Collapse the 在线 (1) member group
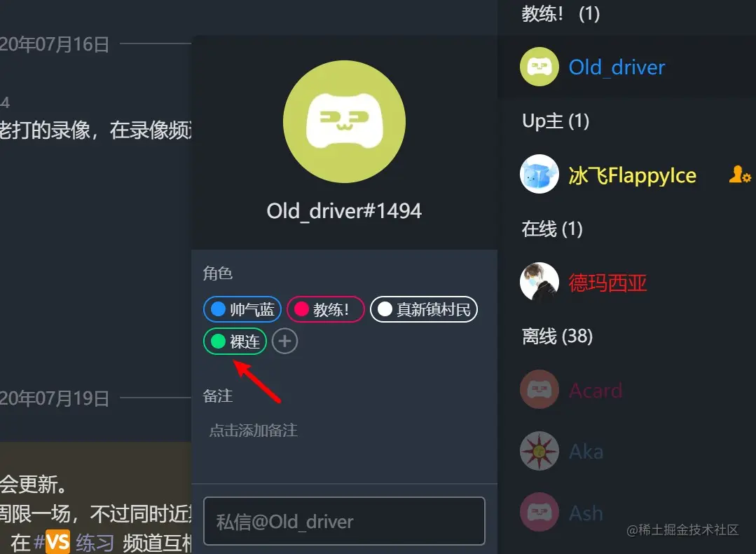 tap(552, 228)
